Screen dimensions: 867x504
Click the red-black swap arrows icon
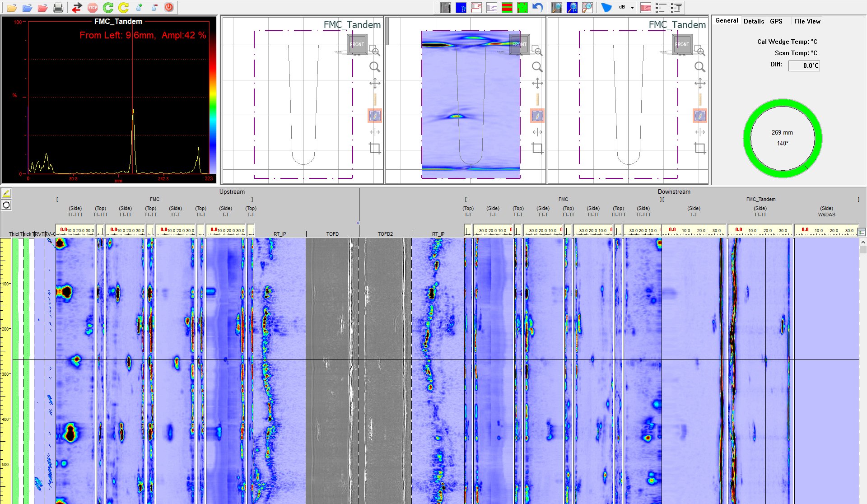coord(77,7)
